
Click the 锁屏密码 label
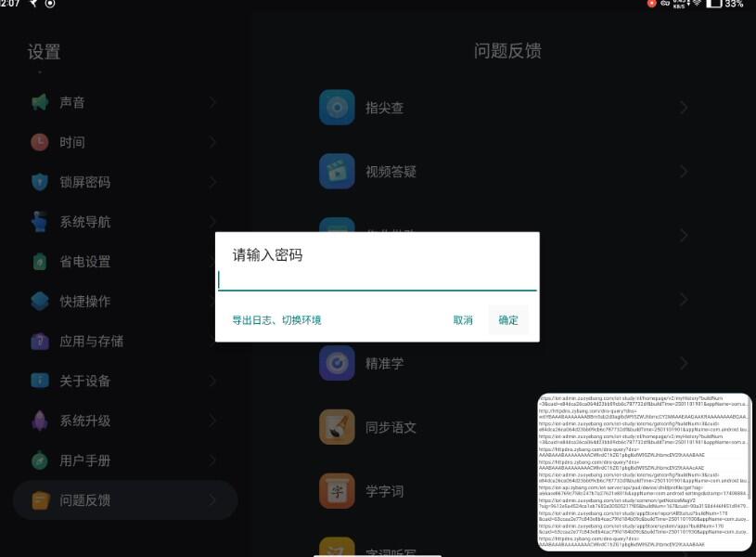[84, 182]
